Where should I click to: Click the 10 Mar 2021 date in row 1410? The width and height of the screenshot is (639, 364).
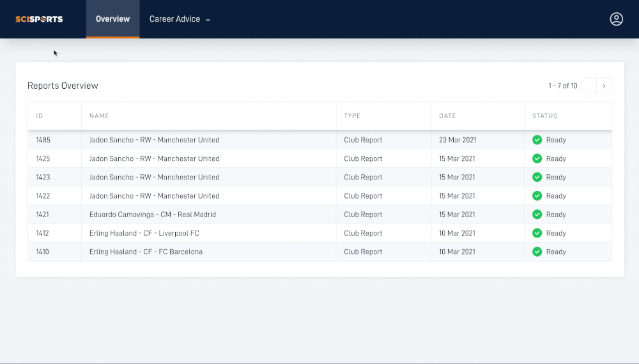tap(458, 252)
